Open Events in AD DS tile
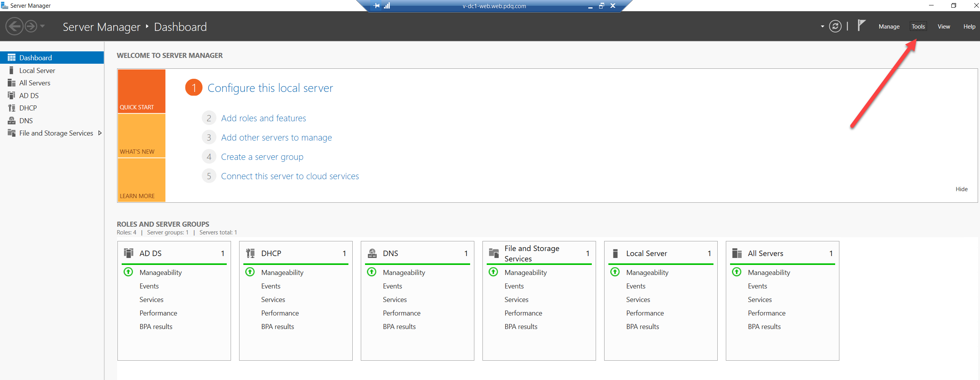Screen dimensions: 980x380 pyautogui.click(x=149, y=286)
